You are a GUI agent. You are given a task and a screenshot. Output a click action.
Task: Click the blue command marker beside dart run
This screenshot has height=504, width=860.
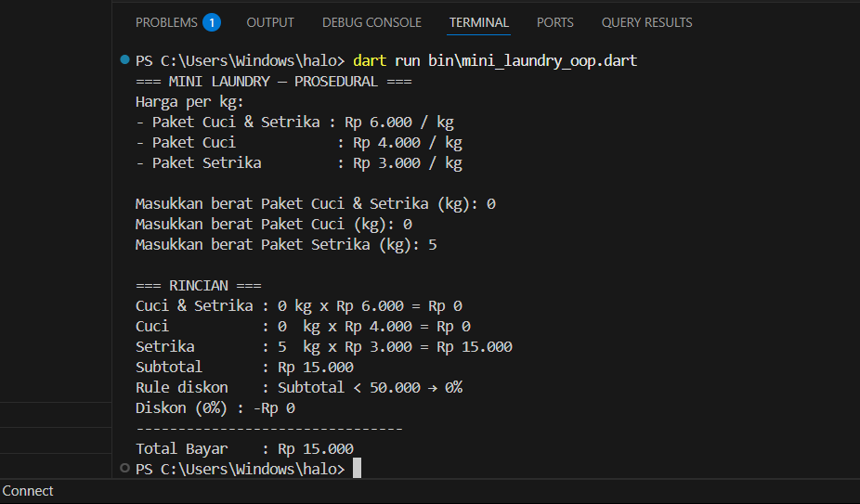coord(125,60)
